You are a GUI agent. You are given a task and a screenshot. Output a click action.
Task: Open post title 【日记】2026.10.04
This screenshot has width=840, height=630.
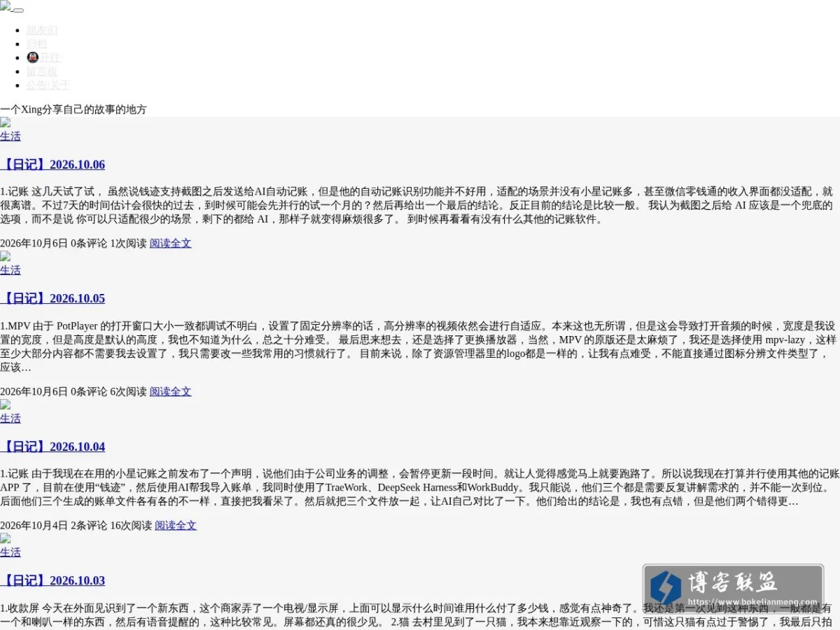(52, 447)
